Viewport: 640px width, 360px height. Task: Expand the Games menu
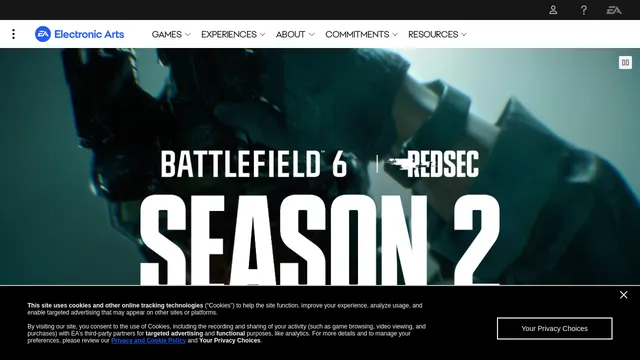click(171, 34)
